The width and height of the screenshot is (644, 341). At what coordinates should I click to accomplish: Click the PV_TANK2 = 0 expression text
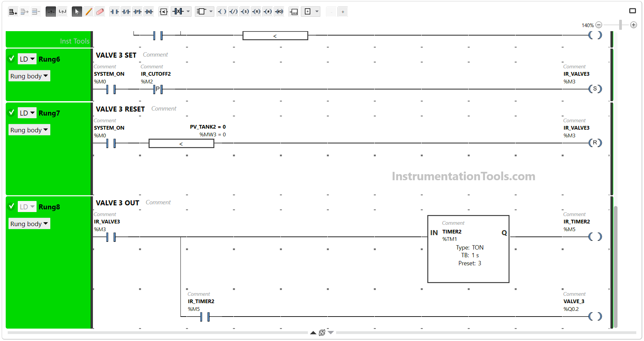click(208, 127)
